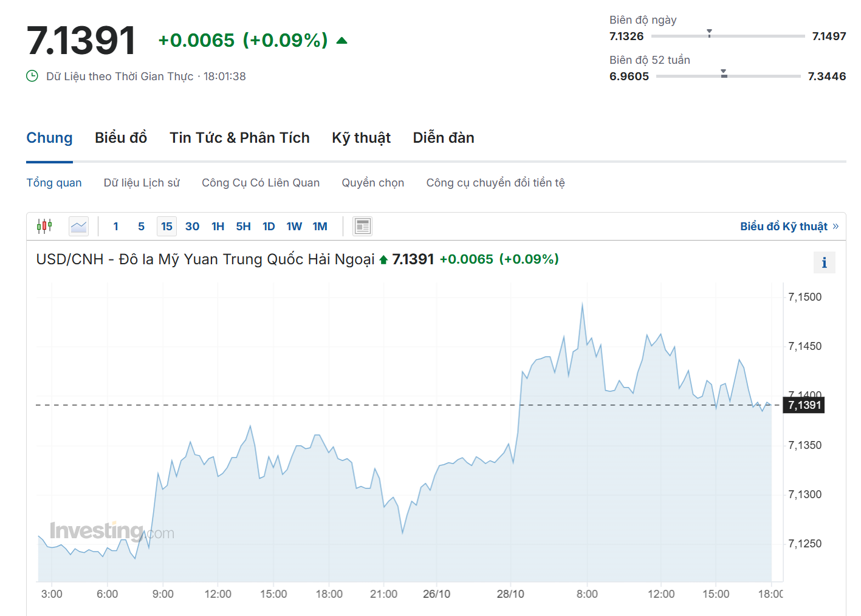Open Công cụ chuyển đổi tiền tệ
Image resolution: width=861 pixels, height=616 pixels.
tap(495, 183)
